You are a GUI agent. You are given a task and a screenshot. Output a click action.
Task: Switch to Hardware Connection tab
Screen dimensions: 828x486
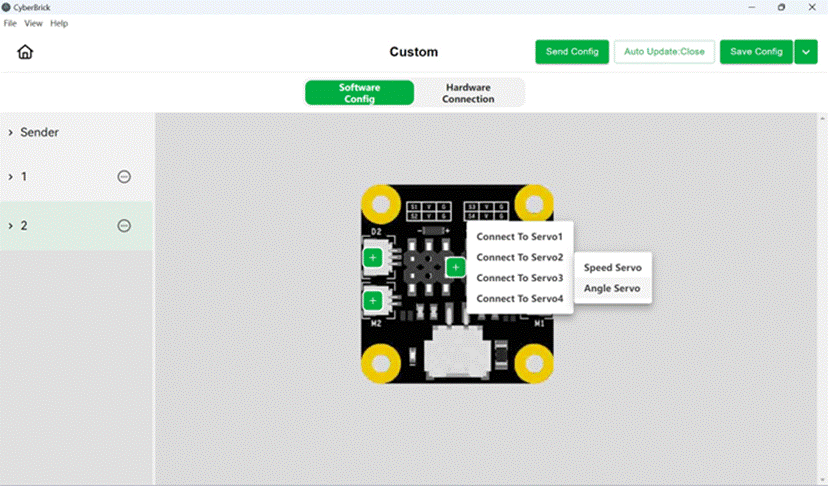pos(468,93)
